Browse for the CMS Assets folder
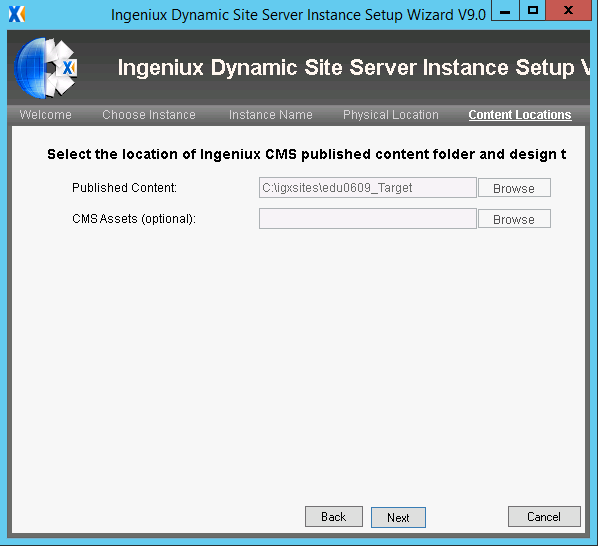The height and width of the screenshot is (546, 598). (x=514, y=219)
